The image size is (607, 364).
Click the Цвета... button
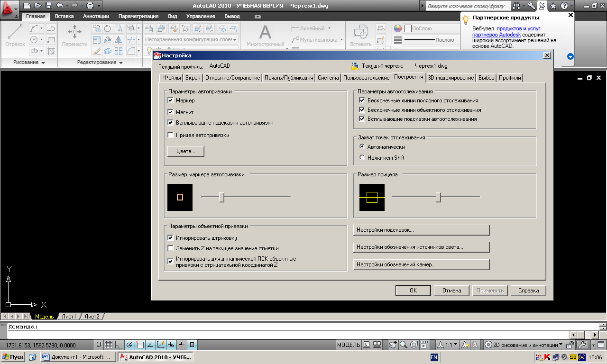[185, 151]
